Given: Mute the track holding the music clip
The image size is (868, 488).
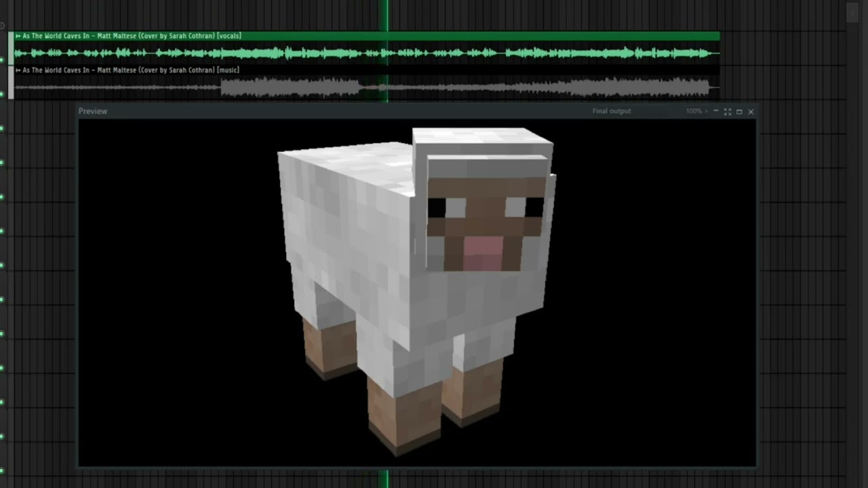Looking at the screenshot, I should coord(2,94).
